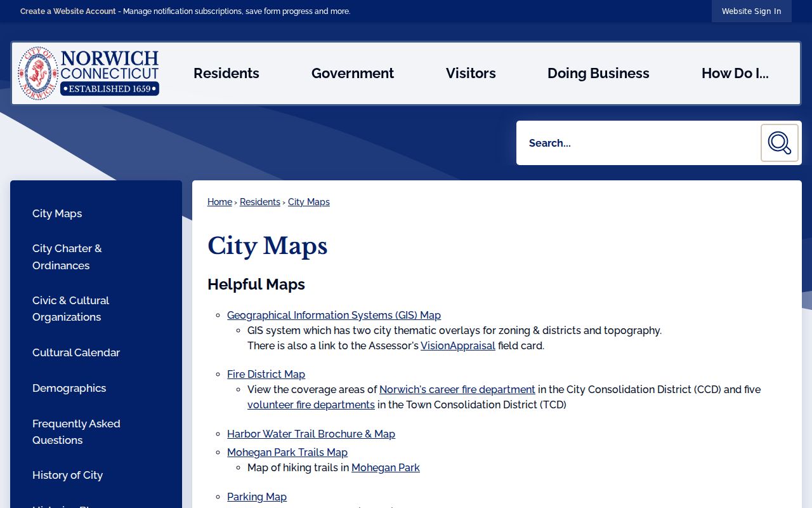This screenshot has height=508, width=812.
Task: Click City Maps breadcrumb link
Action: 309,202
